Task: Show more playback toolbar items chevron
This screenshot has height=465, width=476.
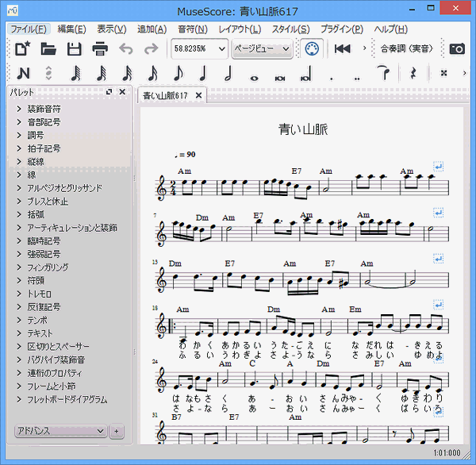Action: 364,48
